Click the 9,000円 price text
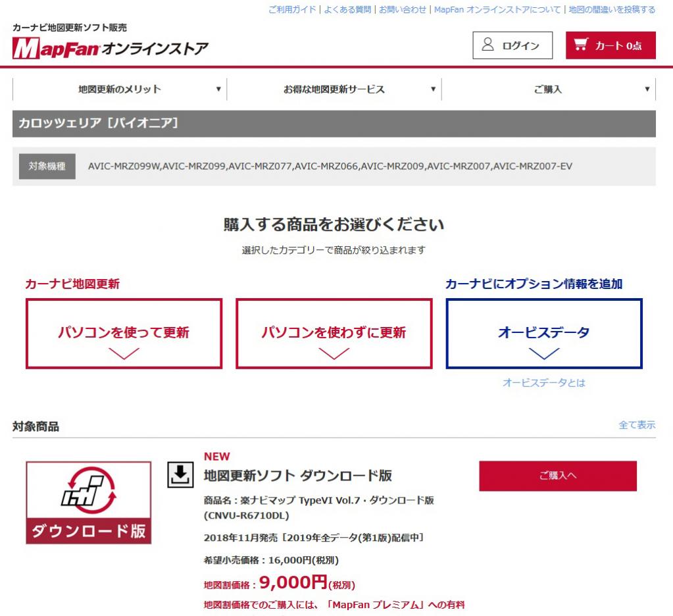Image resolution: width=673 pixels, height=616 pixels. [x=293, y=582]
